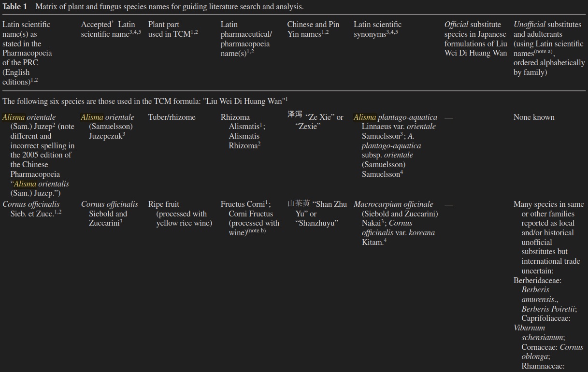Click the highlighted "Alisma orientalis" misspelling text

pos(41,184)
